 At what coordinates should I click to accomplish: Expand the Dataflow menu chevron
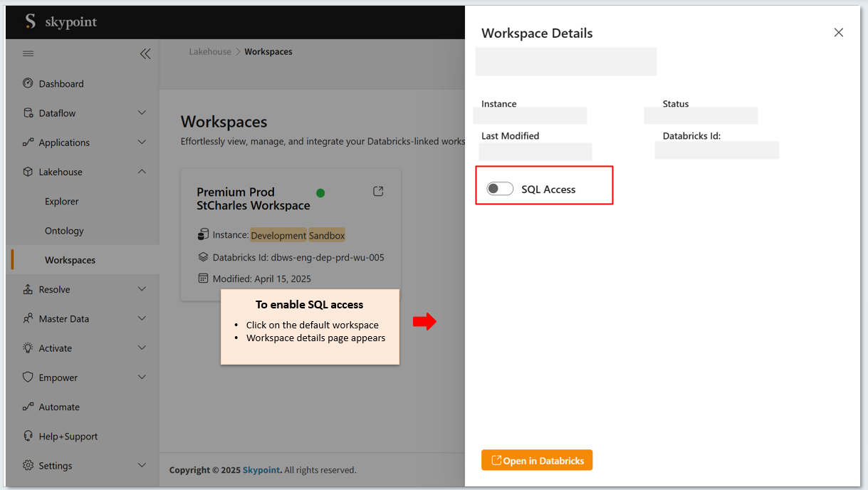pyautogui.click(x=142, y=113)
